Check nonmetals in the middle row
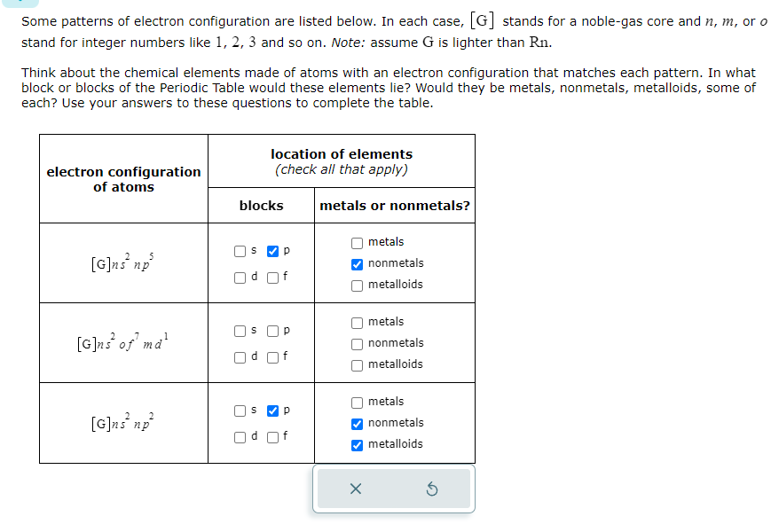This screenshot has height=532, width=779. click(x=356, y=343)
